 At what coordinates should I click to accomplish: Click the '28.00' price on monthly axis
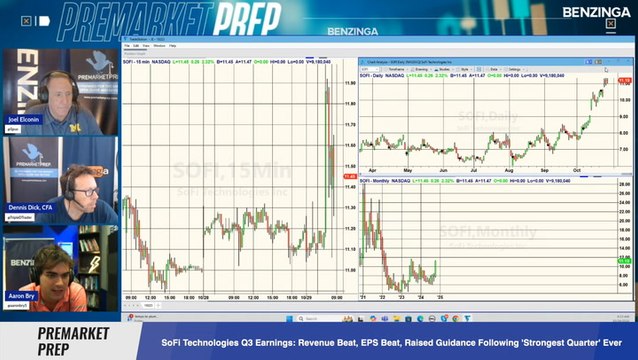click(625, 185)
